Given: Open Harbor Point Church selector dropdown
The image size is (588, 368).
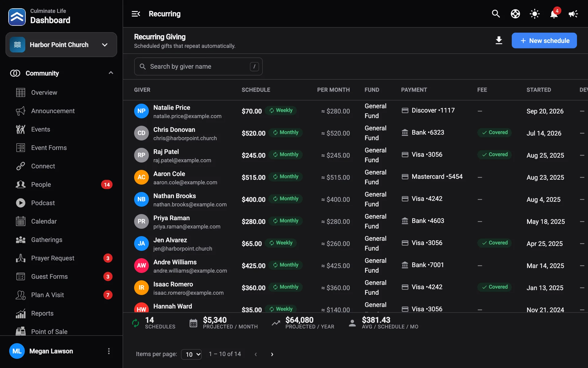Looking at the screenshot, I should (61, 45).
